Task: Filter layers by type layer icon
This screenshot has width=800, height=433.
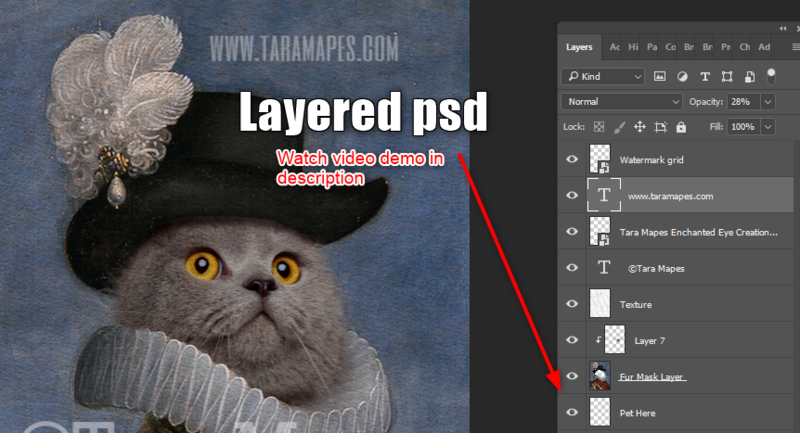Action: coord(705,77)
